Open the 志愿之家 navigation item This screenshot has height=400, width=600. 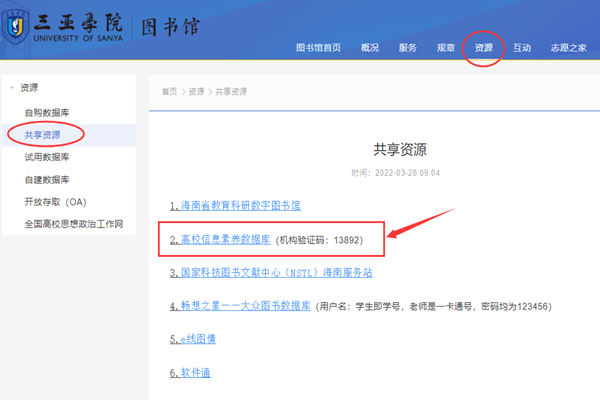coord(568,48)
